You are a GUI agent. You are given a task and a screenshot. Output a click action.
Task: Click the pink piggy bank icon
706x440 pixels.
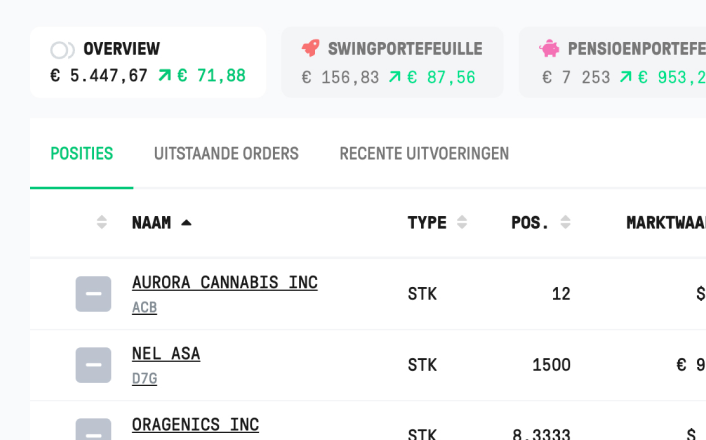click(549, 48)
